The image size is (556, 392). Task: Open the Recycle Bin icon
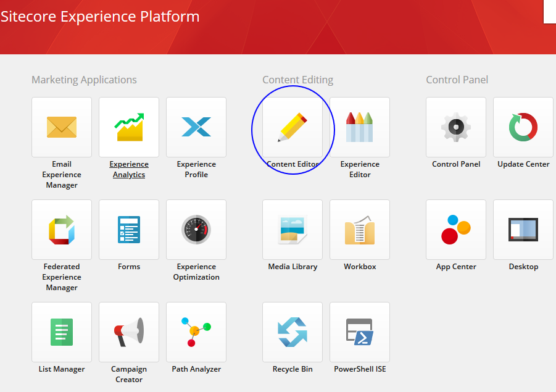293,332
